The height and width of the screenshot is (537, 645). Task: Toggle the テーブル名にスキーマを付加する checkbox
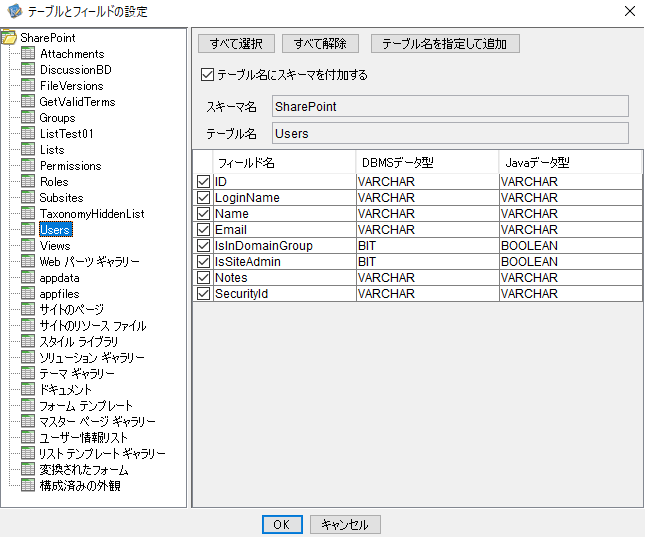[207, 74]
